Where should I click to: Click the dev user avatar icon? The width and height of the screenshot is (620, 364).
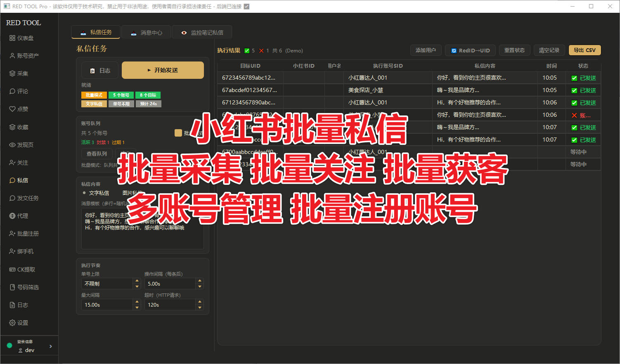pos(20,350)
